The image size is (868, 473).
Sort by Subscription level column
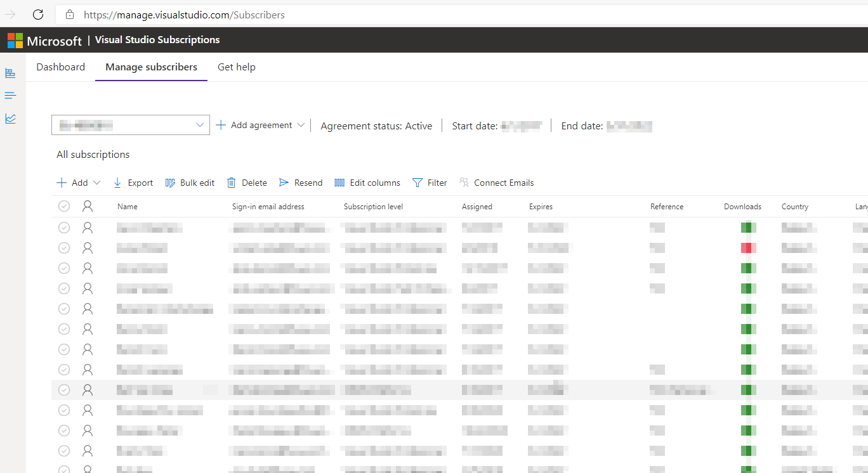[x=373, y=207]
